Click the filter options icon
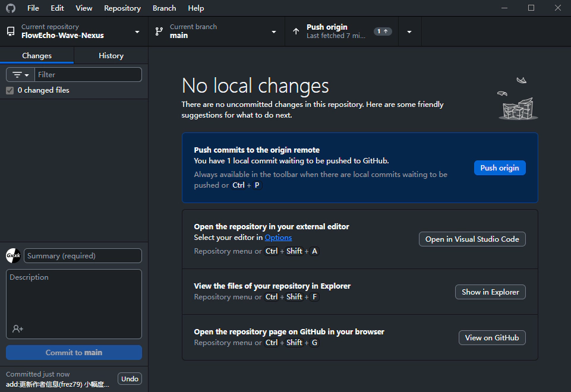Image resolution: width=571 pixels, height=392 pixels. tap(20, 75)
